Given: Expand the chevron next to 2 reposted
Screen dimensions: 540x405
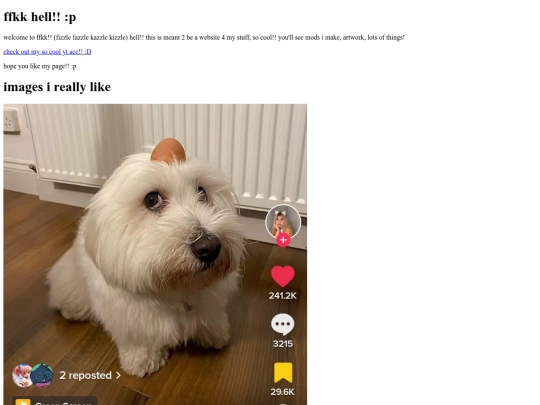Looking at the screenshot, I should (118, 375).
